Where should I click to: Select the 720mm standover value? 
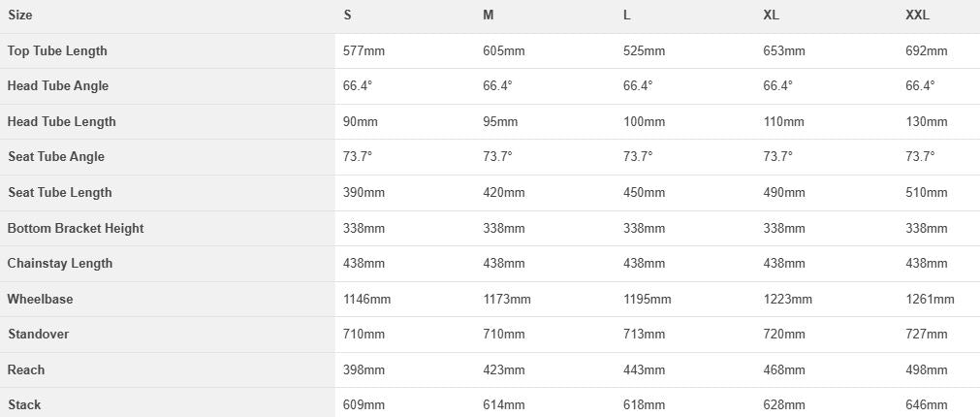pyautogui.click(x=784, y=334)
